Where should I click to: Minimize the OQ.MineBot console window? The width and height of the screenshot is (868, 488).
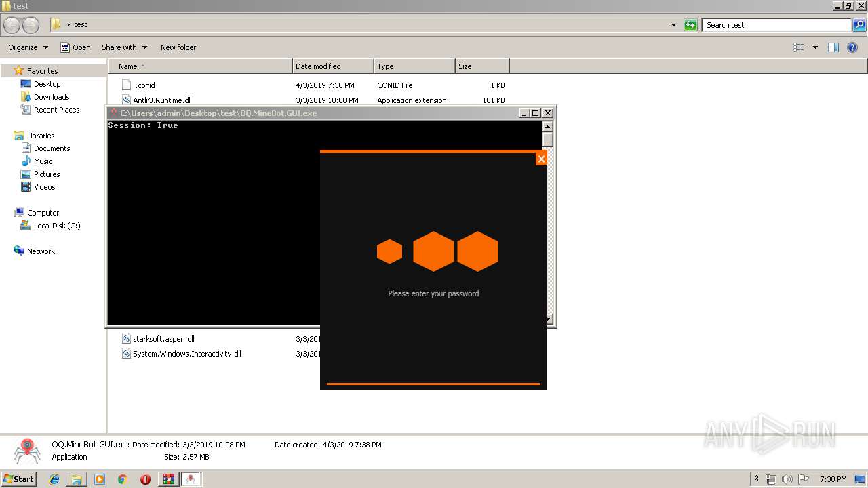click(524, 113)
